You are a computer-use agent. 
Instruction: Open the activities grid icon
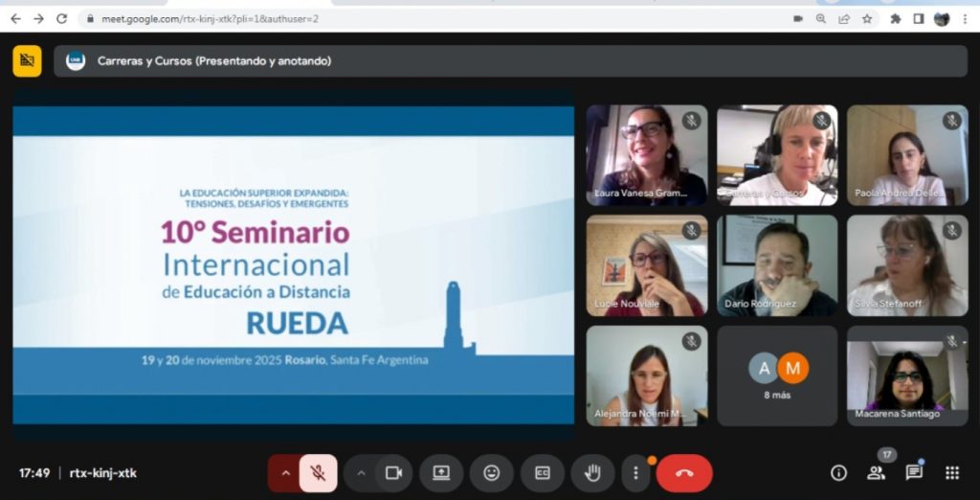tap(952, 473)
